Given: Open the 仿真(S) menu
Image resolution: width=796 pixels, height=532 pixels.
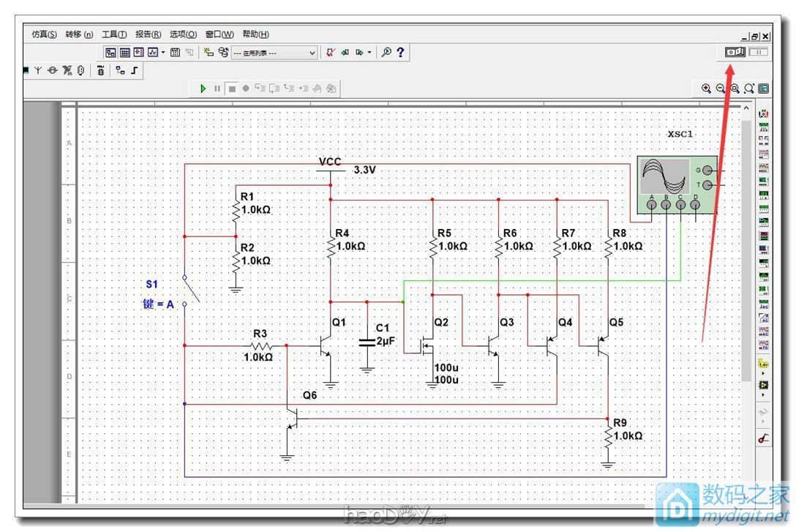Looking at the screenshot, I should coord(45,34).
